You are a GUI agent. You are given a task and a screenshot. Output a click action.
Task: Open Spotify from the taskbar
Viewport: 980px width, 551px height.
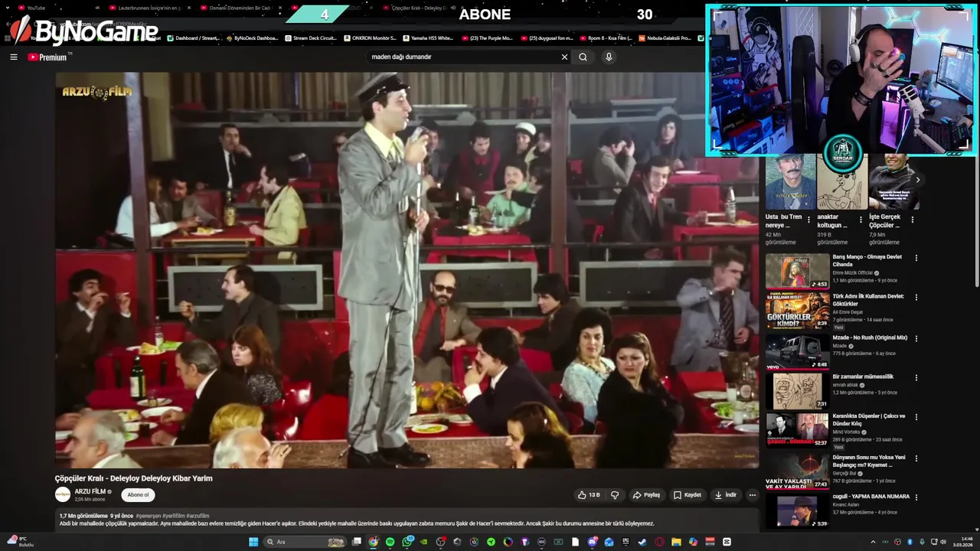click(390, 542)
